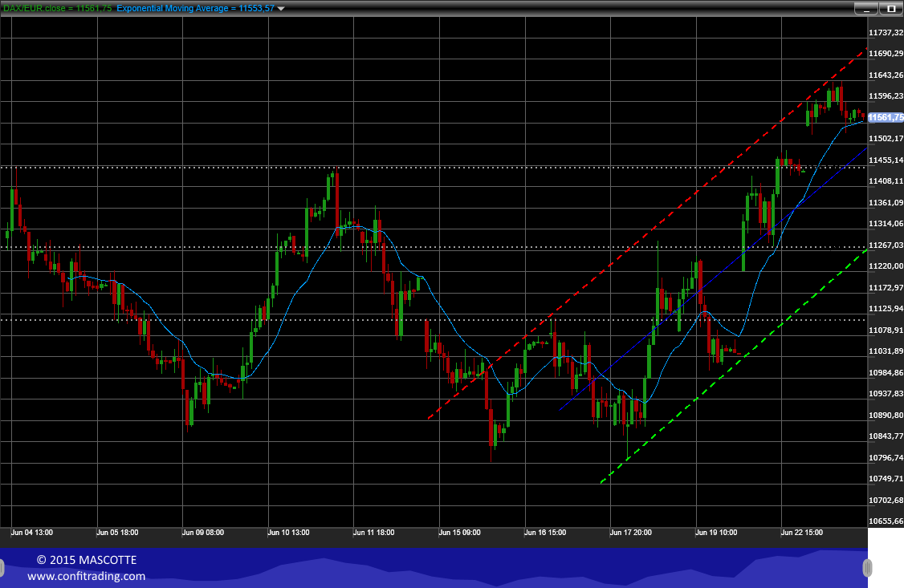Click the 11314,06 price axis label
The width and height of the screenshot is (904, 588).
(x=886, y=224)
